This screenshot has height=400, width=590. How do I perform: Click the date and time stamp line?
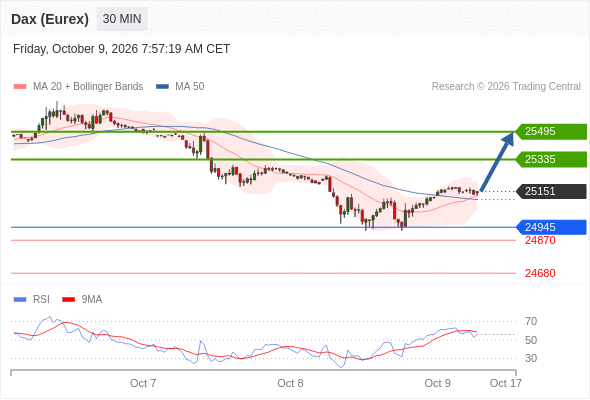(121, 49)
